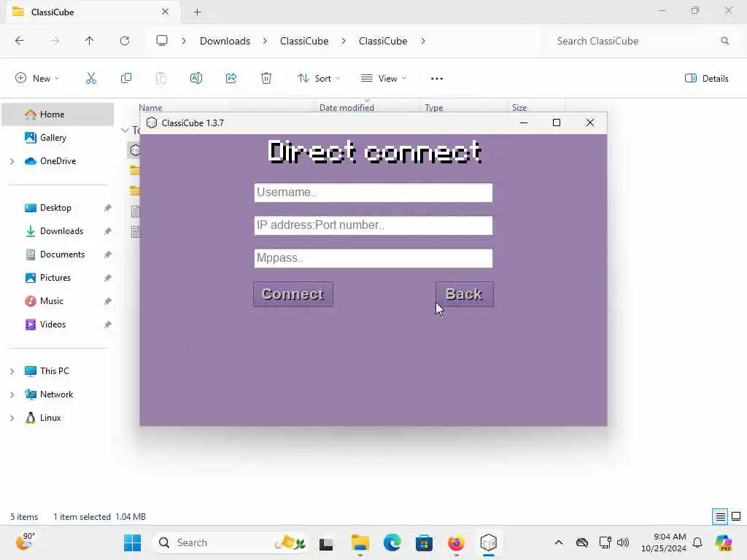Copy the selected file
The width and height of the screenshot is (747, 560).
point(126,79)
